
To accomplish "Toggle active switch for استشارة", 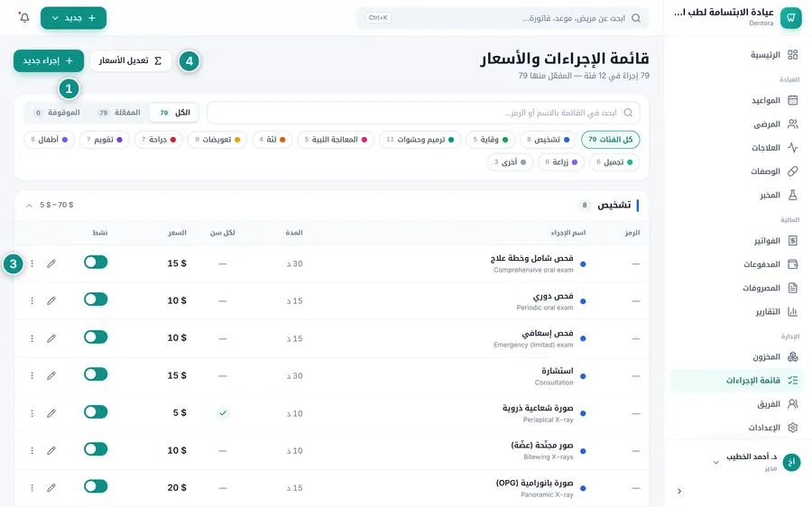I will (x=96, y=374).
